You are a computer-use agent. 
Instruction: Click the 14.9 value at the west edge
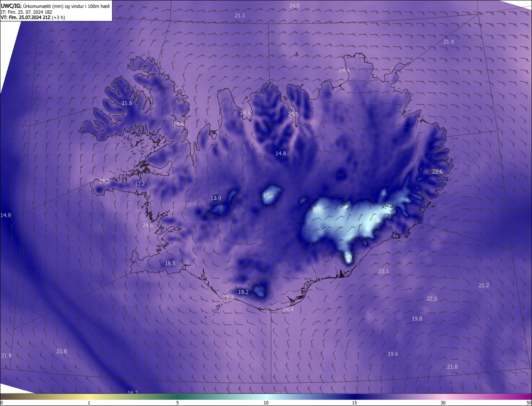[5, 215]
